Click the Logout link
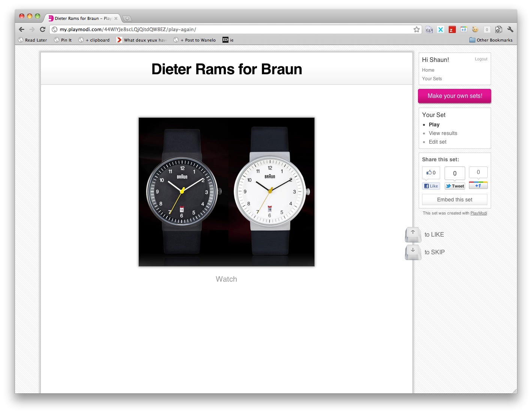 [x=481, y=59]
